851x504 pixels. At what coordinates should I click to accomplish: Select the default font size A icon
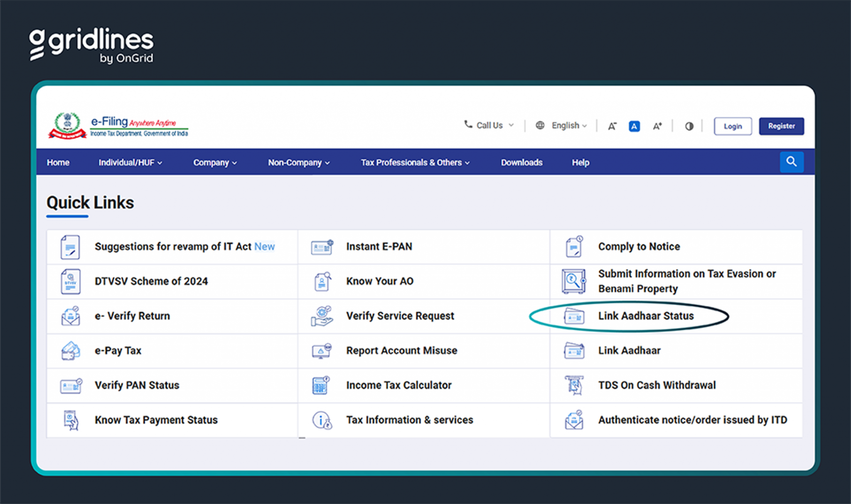click(634, 126)
